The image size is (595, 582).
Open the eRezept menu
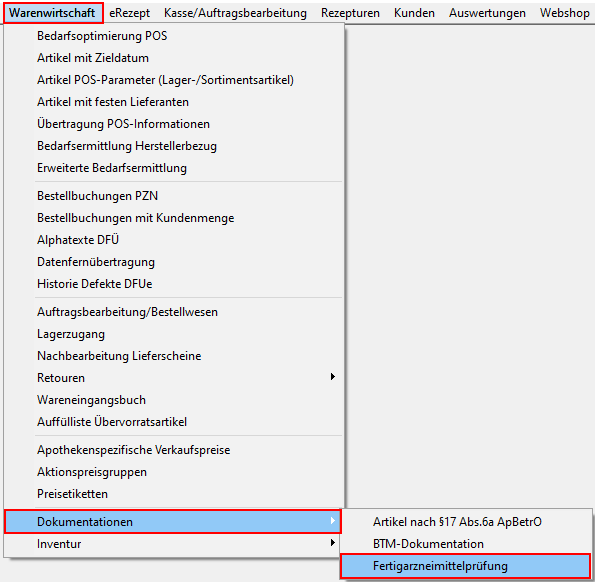click(129, 13)
